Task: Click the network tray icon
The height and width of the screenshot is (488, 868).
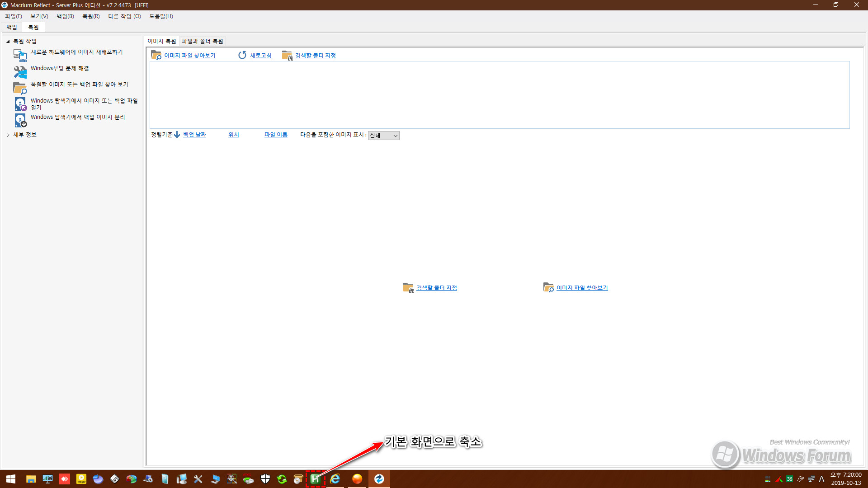Action: pyautogui.click(x=811, y=479)
